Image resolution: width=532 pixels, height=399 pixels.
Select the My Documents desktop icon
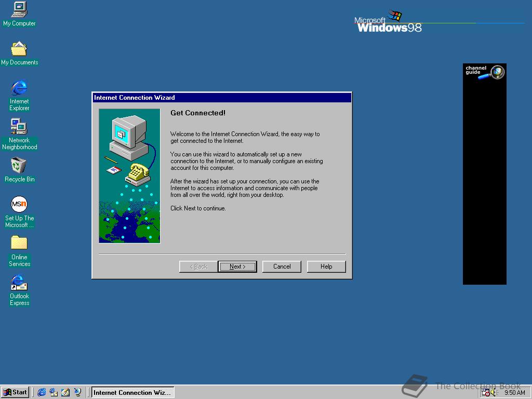19,54
